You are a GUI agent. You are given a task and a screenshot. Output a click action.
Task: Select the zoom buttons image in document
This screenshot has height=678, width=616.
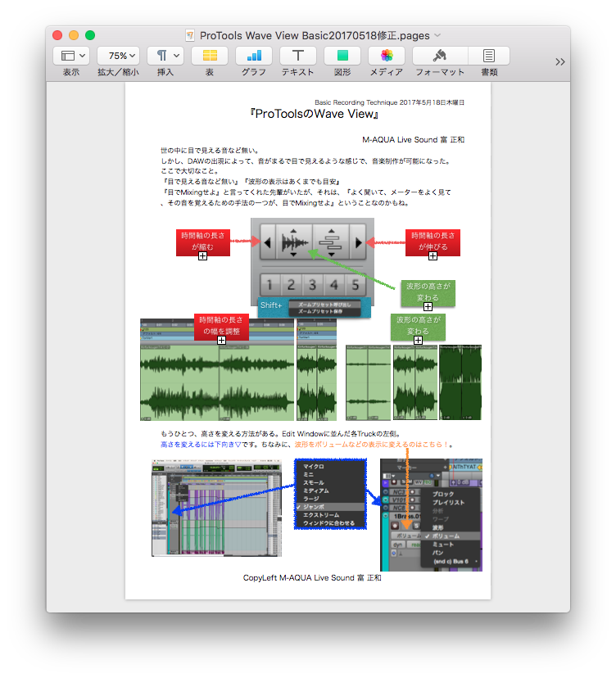[x=312, y=261]
